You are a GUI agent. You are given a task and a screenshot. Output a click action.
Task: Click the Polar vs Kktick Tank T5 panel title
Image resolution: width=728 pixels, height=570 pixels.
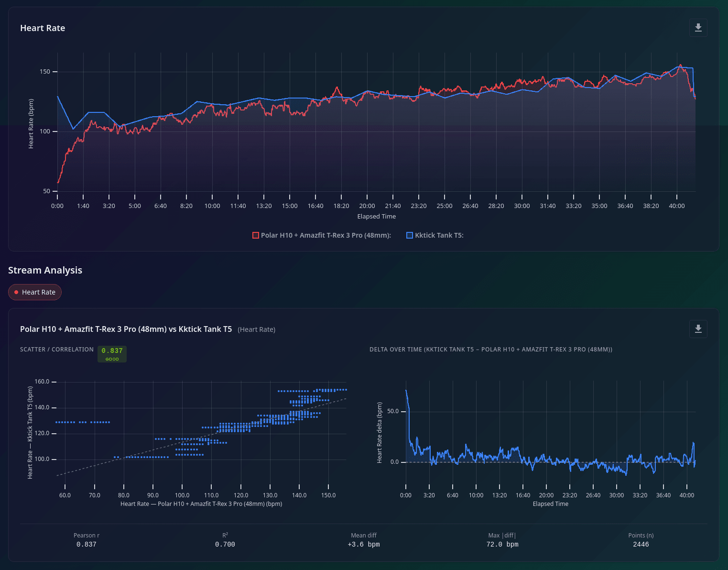(126, 329)
